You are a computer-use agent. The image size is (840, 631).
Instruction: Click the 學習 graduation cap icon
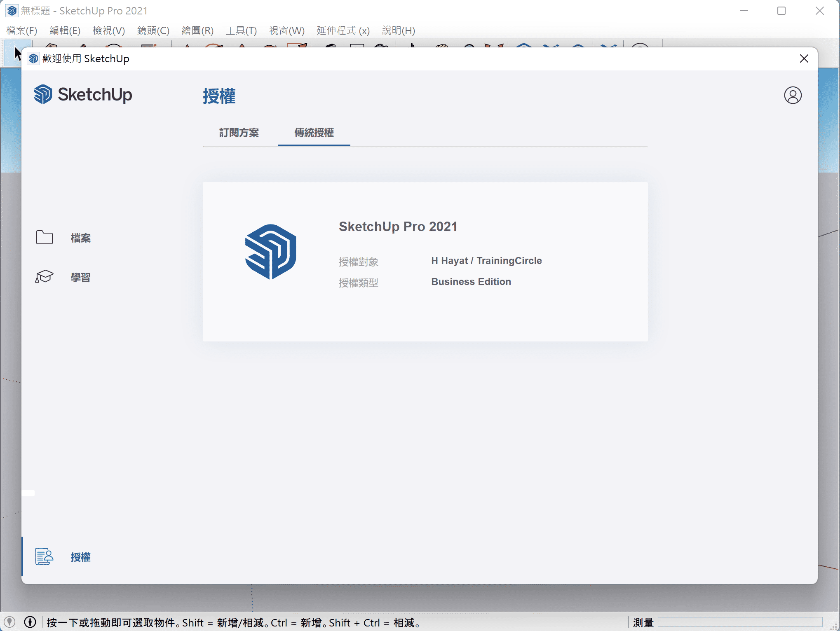[x=45, y=277]
